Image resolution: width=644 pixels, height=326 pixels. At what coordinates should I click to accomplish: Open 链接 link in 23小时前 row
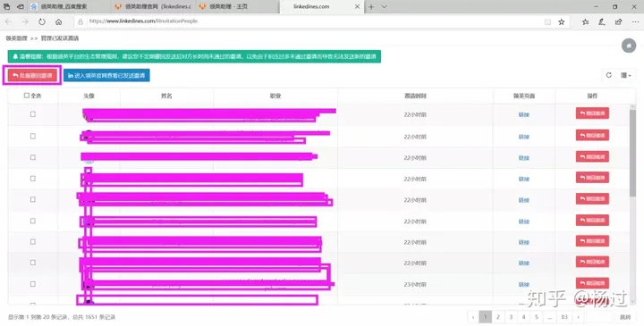(x=523, y=285)
